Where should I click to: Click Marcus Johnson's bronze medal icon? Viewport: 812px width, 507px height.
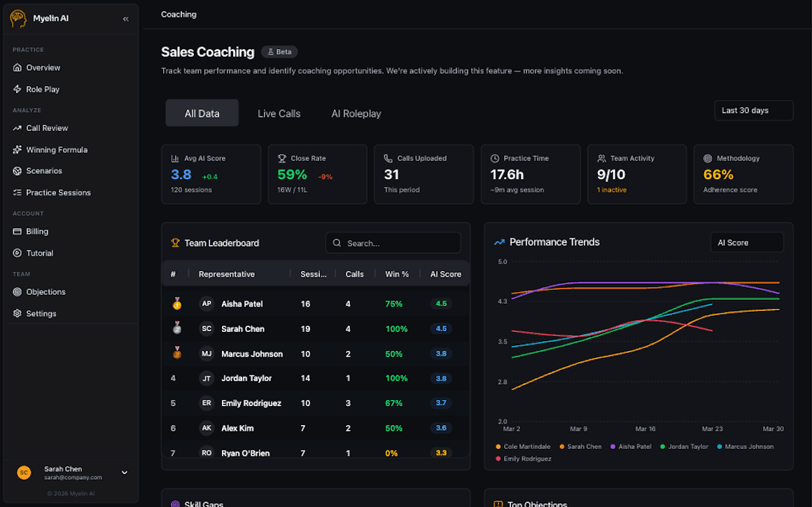(x=177, y=353)
